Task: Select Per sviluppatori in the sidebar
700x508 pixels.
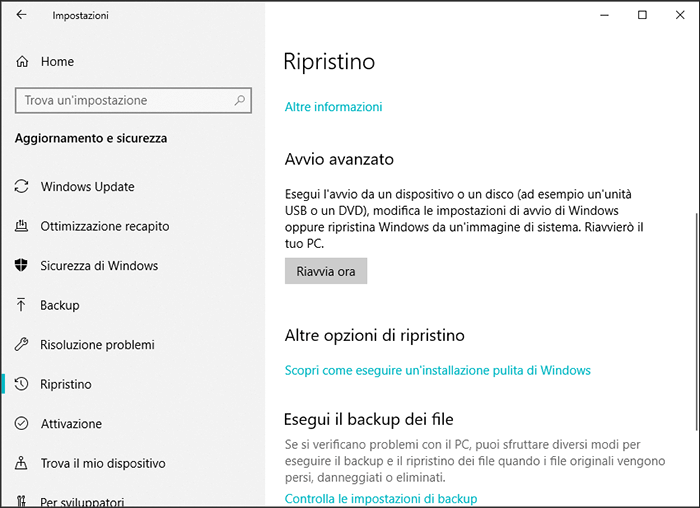Action: 82,500
